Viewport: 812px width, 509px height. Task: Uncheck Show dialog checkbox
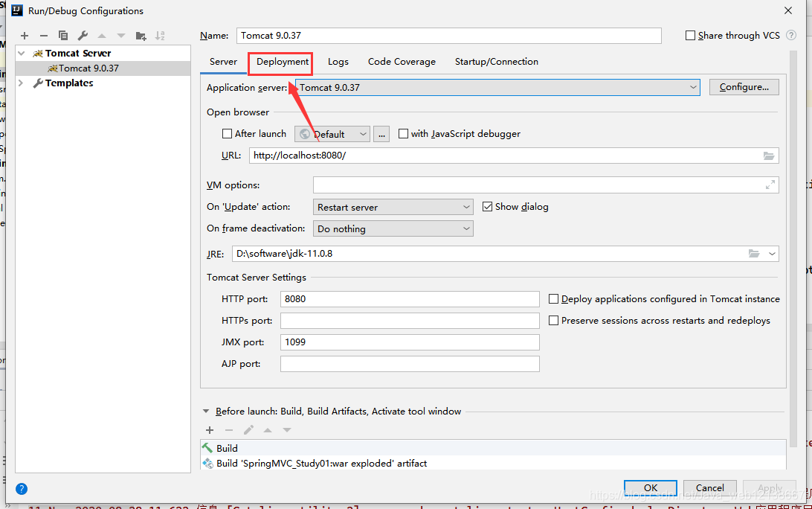[x=487, y=207]
